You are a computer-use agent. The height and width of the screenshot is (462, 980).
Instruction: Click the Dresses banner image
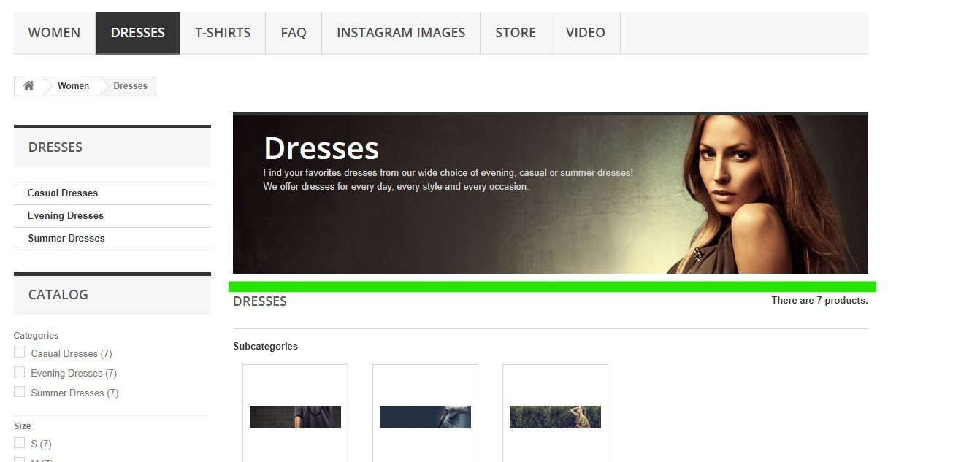coord(551,193)
